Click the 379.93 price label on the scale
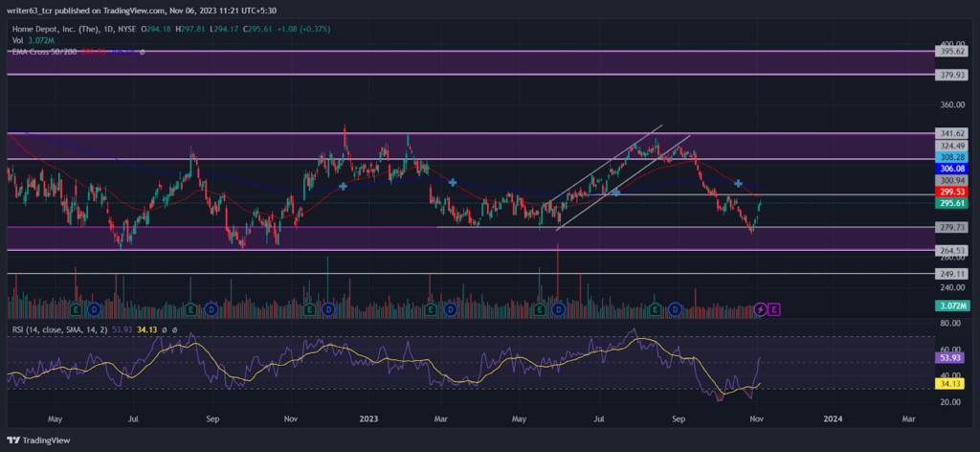 click(x=950, y=75)
